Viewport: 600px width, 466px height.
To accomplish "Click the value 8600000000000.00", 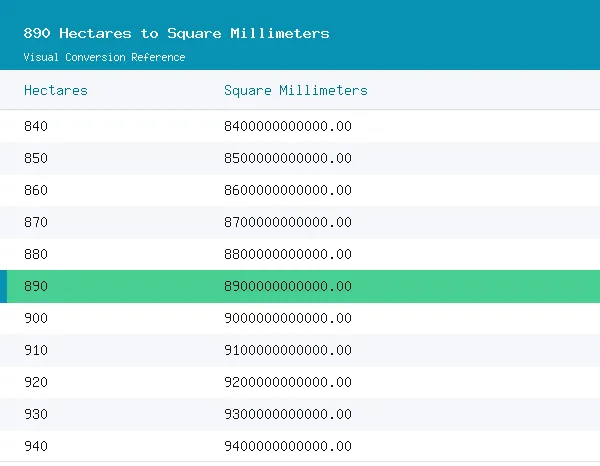I will [x=288, y=190].
